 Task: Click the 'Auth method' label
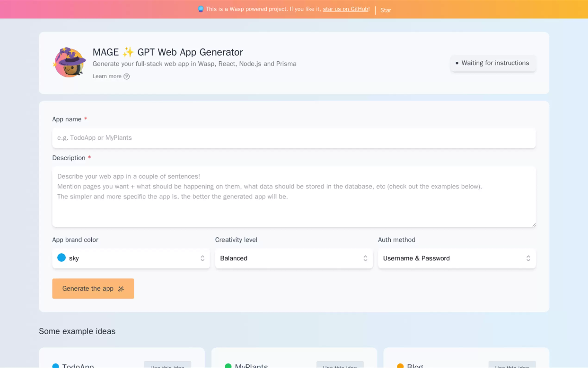[397, 240]
